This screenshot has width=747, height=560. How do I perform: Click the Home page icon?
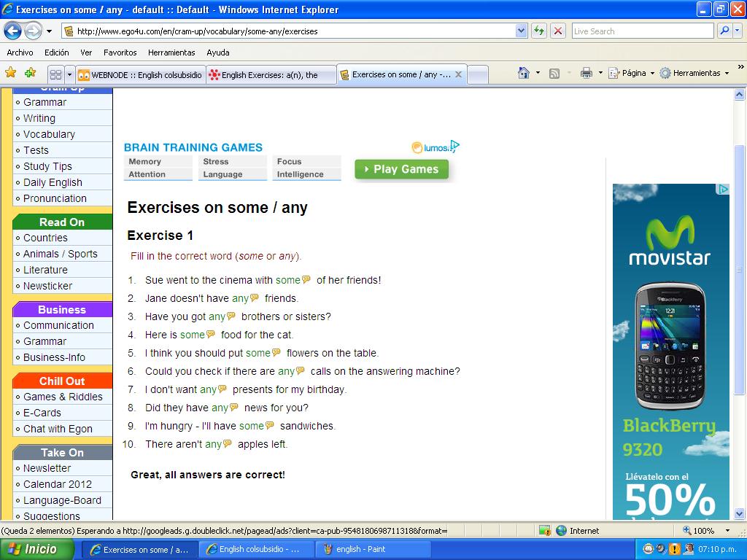[x=524, y=73]
